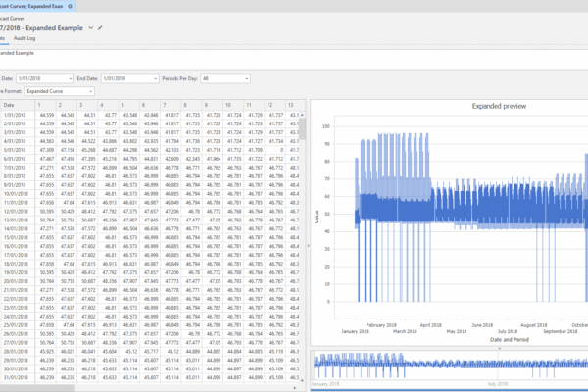Click the August 2018 axis label on chart

click(x=534, y=325)
